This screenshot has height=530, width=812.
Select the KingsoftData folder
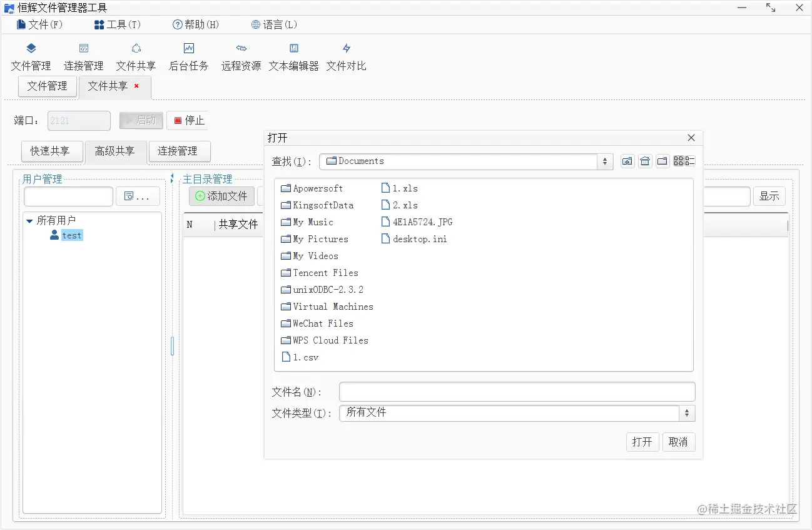pyautogui.click(x=317, y=205)
